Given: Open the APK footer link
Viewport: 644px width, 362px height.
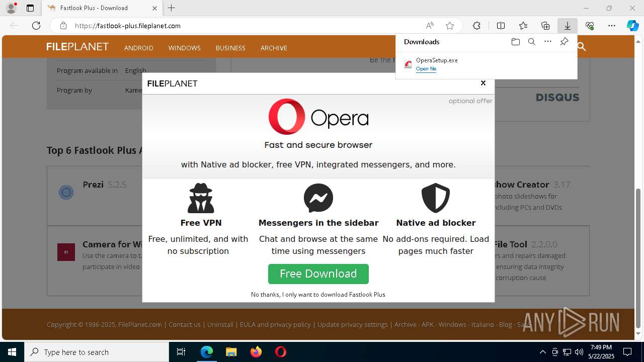Looking at the screenshot, I should [428, 324].
